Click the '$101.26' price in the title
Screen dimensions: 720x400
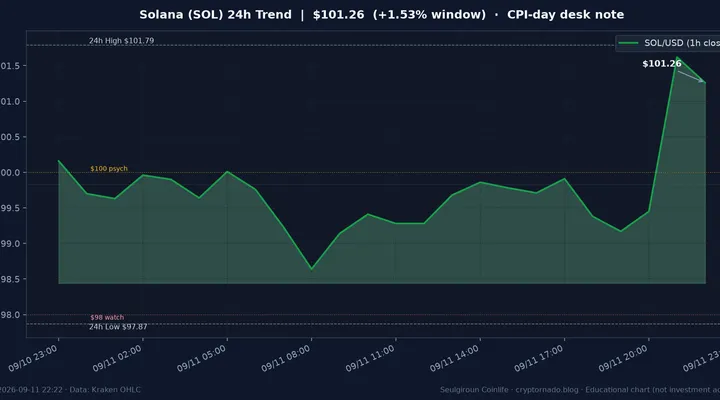338,15
